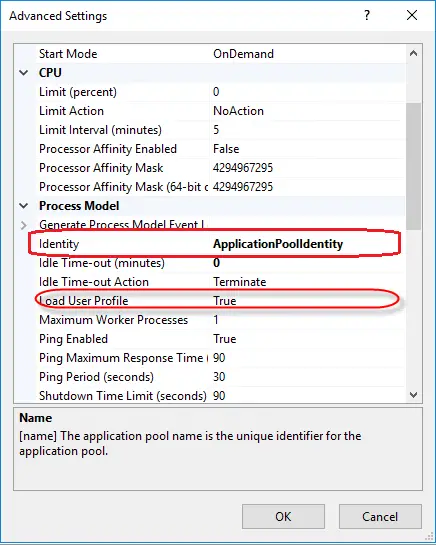Confirm settings with the OK button
Image resolution: width=436 pixels, height=545 pixels.
point(283,516)
